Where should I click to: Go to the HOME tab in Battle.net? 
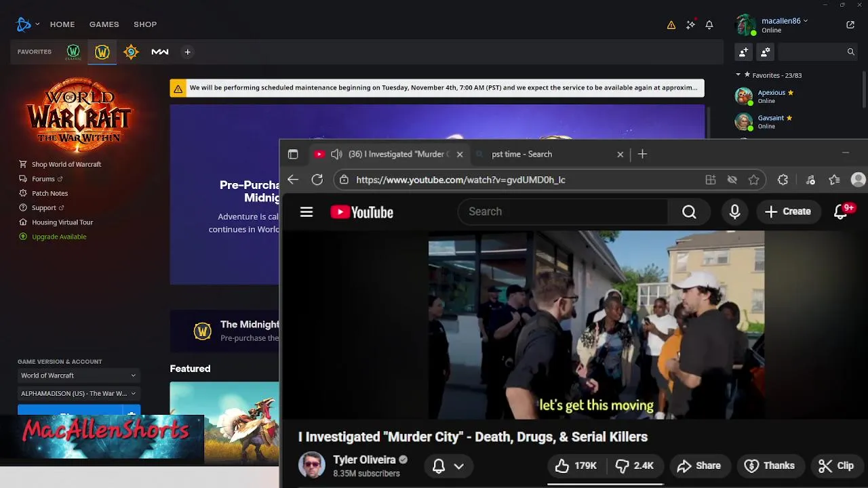62,24
